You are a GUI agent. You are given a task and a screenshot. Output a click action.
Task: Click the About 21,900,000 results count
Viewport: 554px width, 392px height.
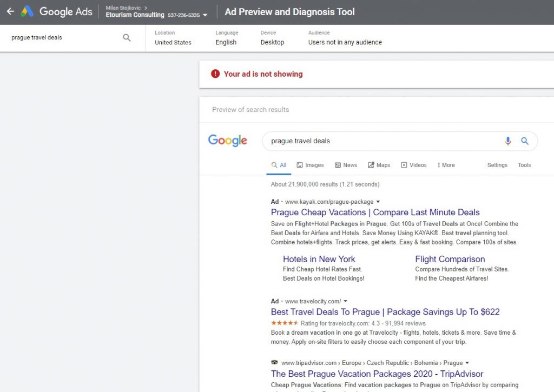[325, 184]
